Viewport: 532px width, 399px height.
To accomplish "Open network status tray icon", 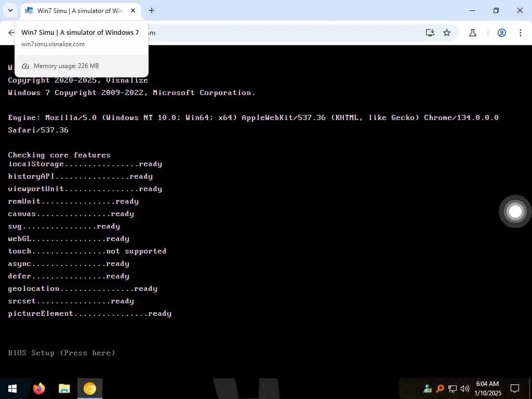I will 453,389.
